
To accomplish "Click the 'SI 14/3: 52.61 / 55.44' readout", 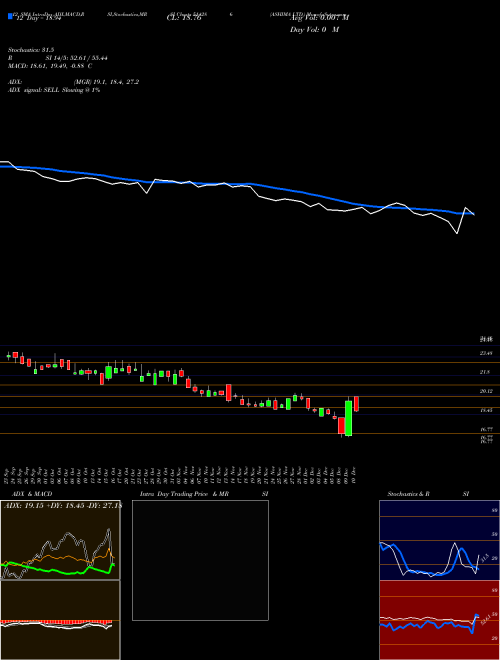I will coord(77,58).
